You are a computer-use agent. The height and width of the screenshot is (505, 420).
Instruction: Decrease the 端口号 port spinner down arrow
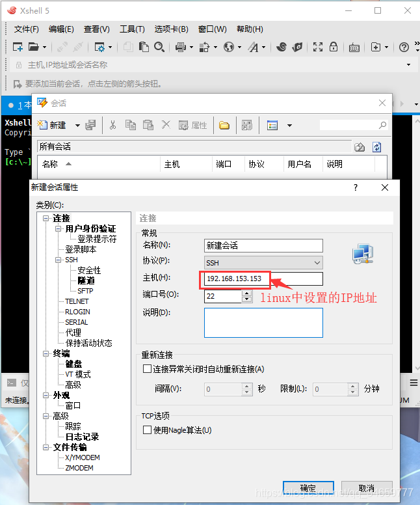tap(246, 299)
